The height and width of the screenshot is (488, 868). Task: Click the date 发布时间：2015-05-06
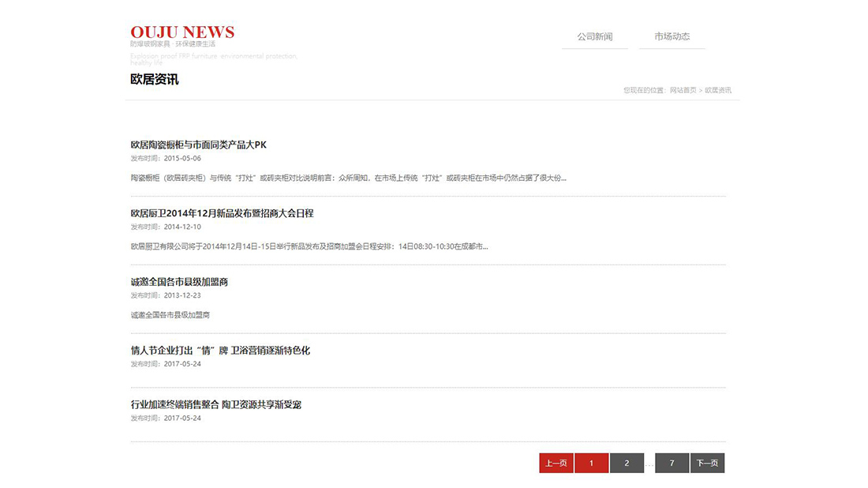(x=166, y=159)
